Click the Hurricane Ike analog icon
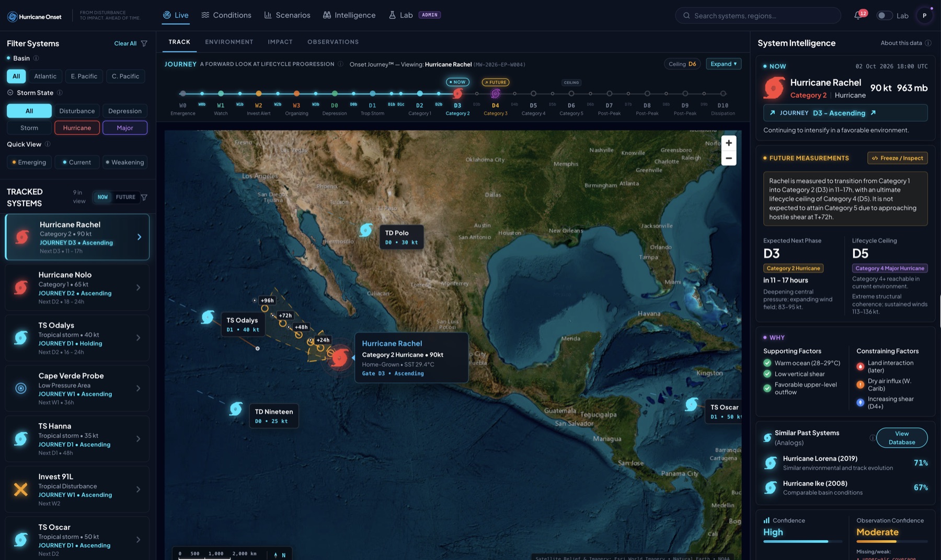The width and height of the screenshot is (941, 560). [770, 487]
